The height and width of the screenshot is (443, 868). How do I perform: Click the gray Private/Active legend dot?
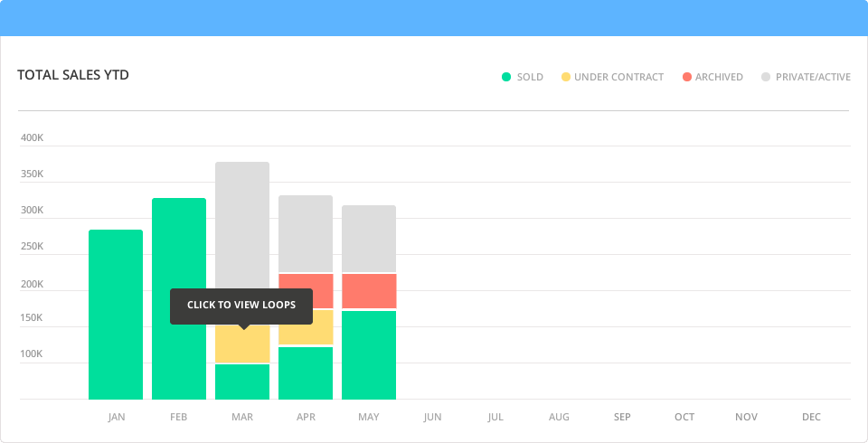pyautogui.click(x=766, y=77)
